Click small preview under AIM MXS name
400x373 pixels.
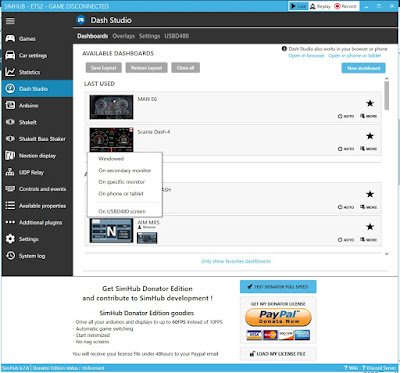147,238
